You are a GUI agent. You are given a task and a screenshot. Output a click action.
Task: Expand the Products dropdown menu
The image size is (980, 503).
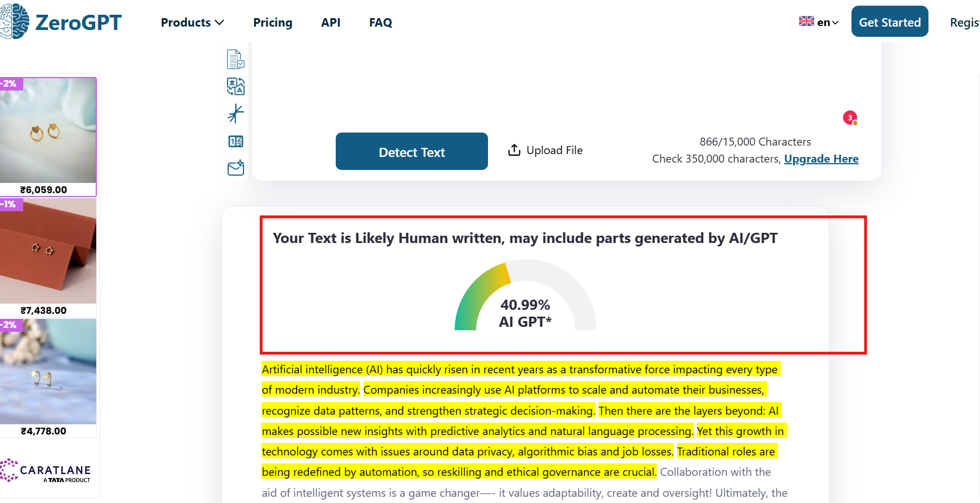(x=192, y=23)
